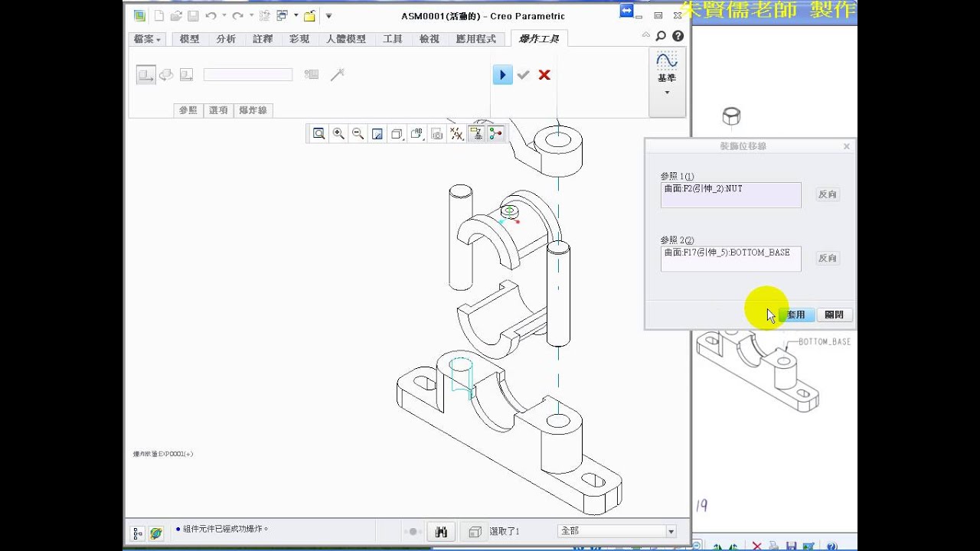Switch to the 檢視 tab

tap(430, 39)
